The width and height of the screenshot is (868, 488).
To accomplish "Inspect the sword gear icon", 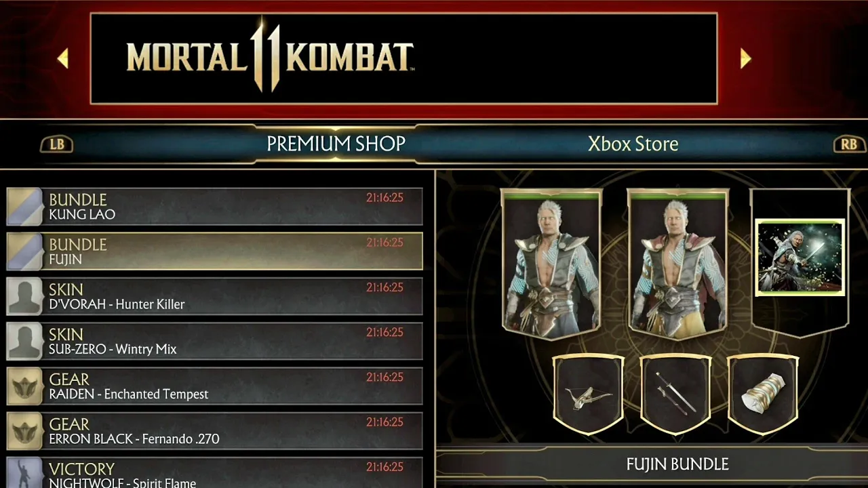I will point(675,394).
